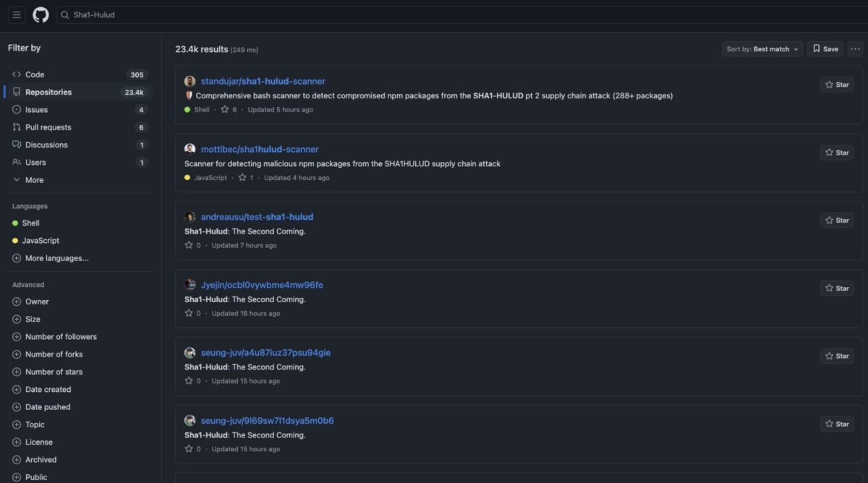Click the GitHub logo icon

[41, 14]
